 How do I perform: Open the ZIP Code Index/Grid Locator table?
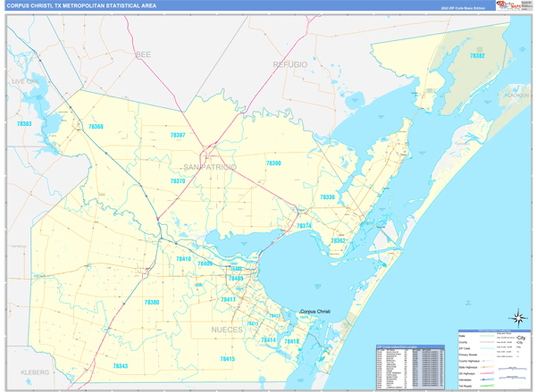point(408,364)
